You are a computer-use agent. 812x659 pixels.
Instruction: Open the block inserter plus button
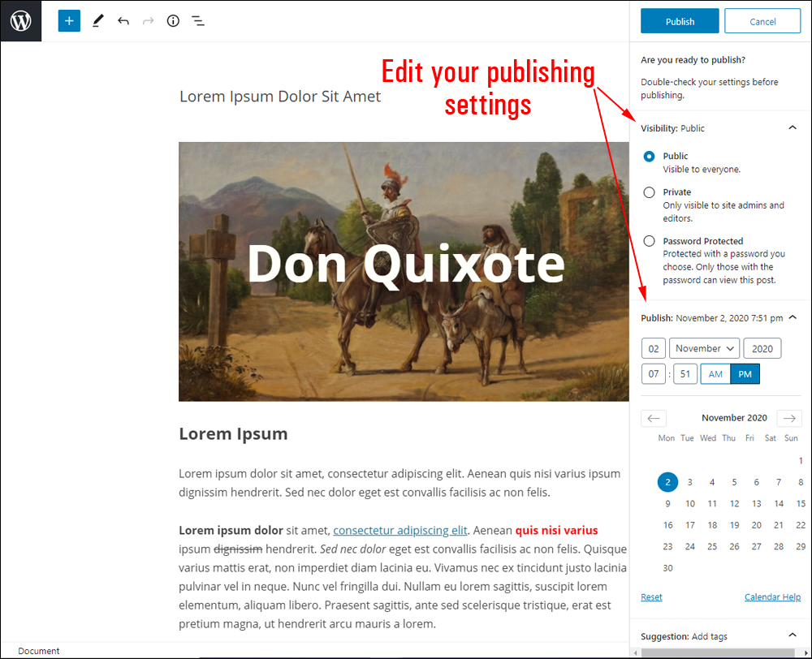(69, 21)
